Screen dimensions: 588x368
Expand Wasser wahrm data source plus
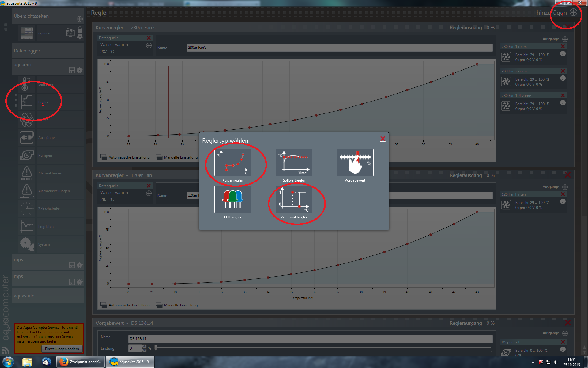149,45
